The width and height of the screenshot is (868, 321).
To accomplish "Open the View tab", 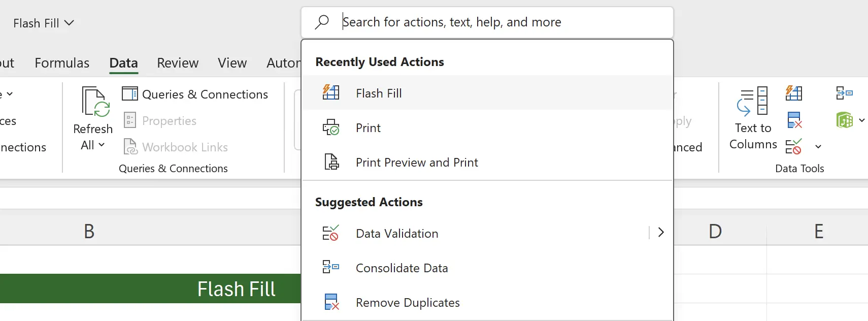I will click(232, 63).
